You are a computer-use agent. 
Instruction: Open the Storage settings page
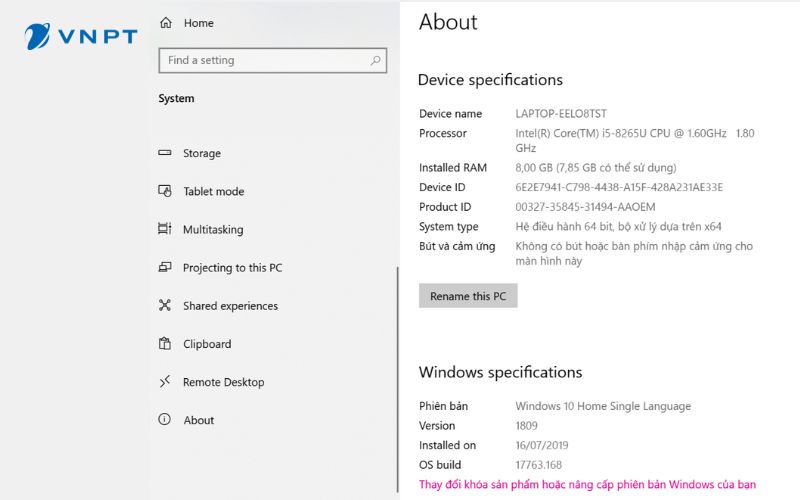point(201,154)
